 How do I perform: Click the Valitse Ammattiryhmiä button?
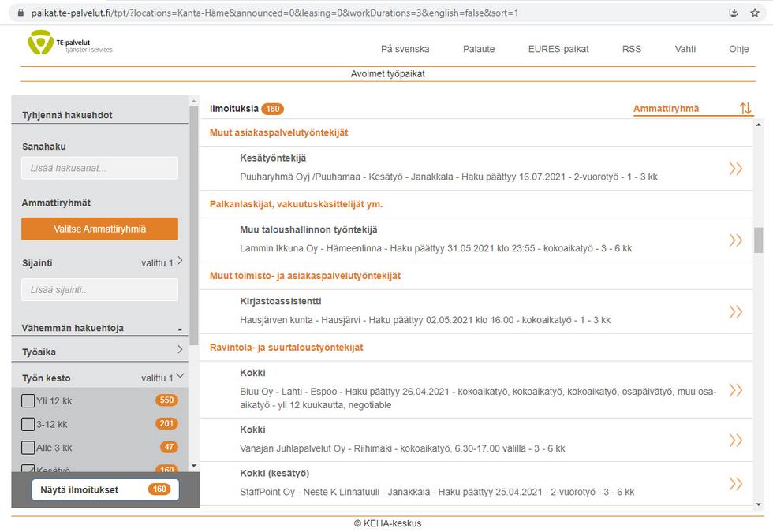(99, 229)
